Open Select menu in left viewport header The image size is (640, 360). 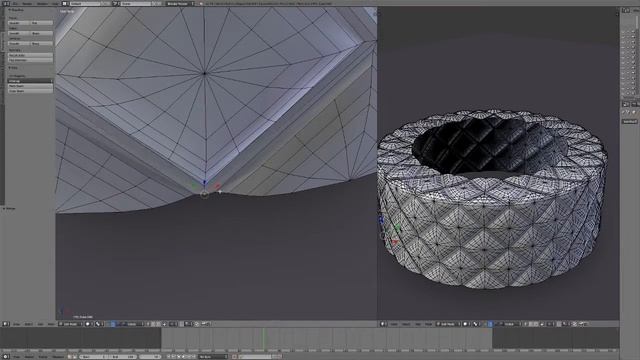[x=29, y=324]
